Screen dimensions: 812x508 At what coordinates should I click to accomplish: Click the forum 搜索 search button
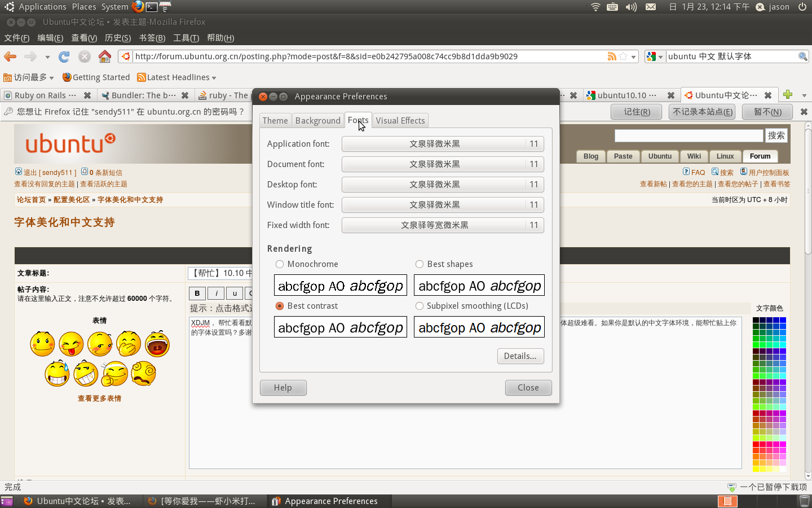(776, 135)
